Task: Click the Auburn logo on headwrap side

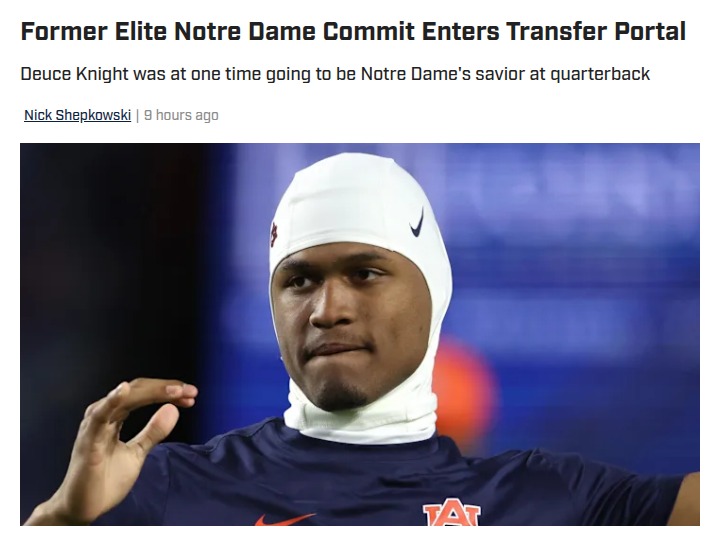Action: tap(274, 235)
